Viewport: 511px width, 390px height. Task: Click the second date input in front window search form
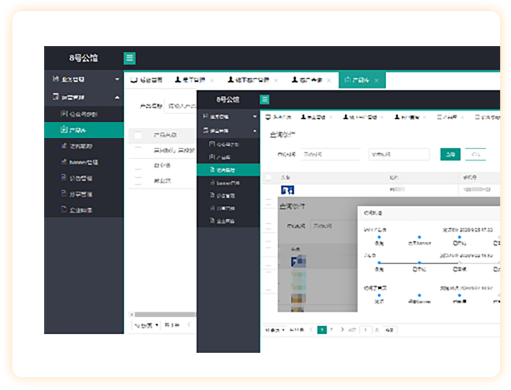pos(399,154)
